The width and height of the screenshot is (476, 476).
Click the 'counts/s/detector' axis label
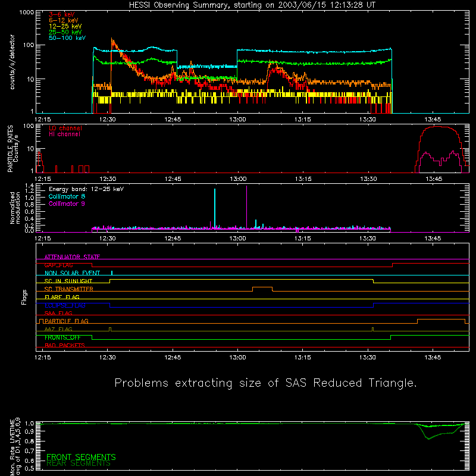[12, 62]
